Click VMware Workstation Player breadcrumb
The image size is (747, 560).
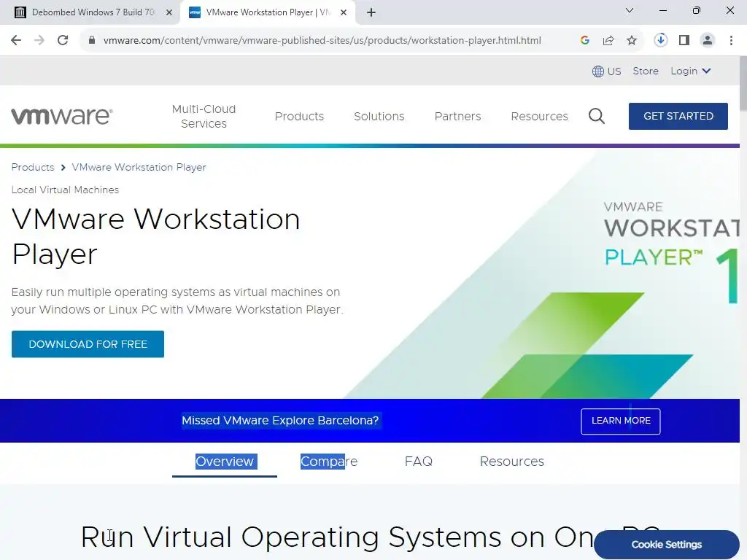139,167
